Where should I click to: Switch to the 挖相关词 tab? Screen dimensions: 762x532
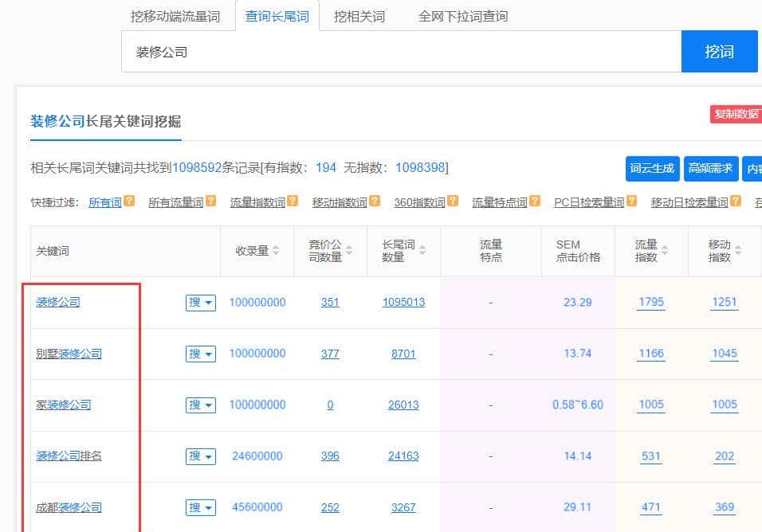(x=359, y=15)
